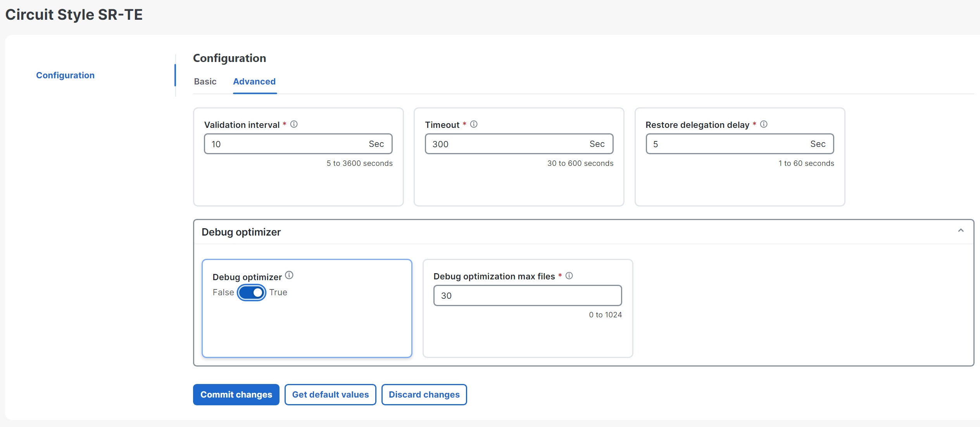Switch to the Basic tab
This screenshot has width=980, height=427.
pyautogui.click(x=205, y=81)
